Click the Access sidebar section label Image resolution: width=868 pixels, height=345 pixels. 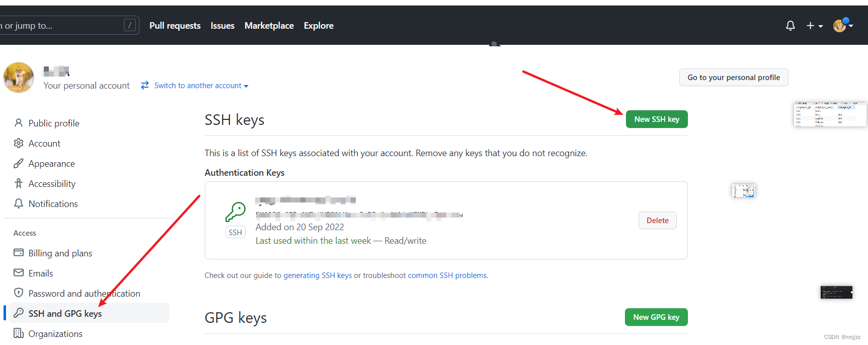coord(25,233)
